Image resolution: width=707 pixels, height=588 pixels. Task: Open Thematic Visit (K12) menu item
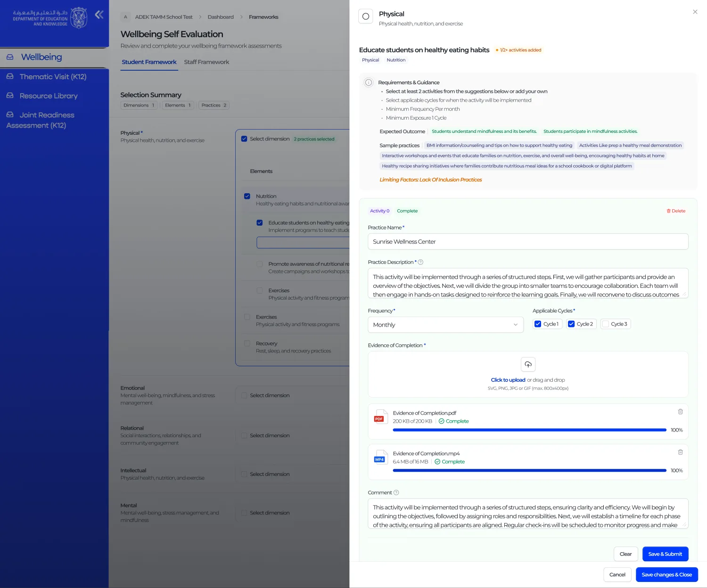pos(53,76)
